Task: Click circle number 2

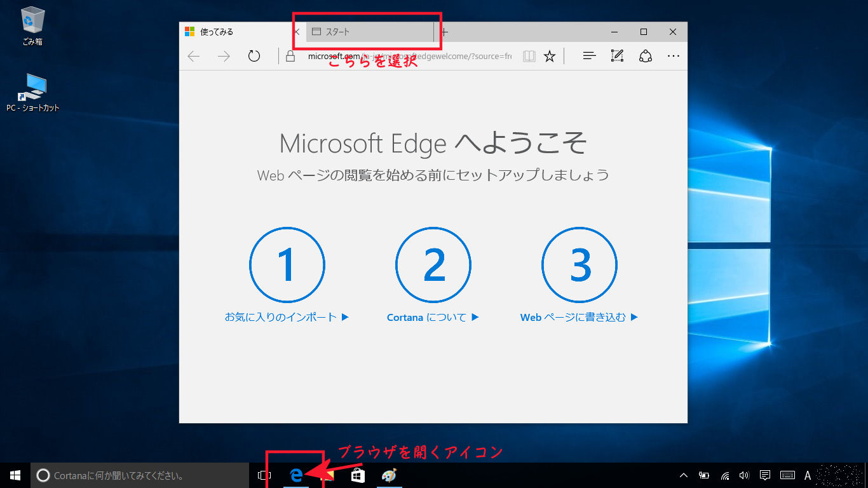Action: (433, 265)
